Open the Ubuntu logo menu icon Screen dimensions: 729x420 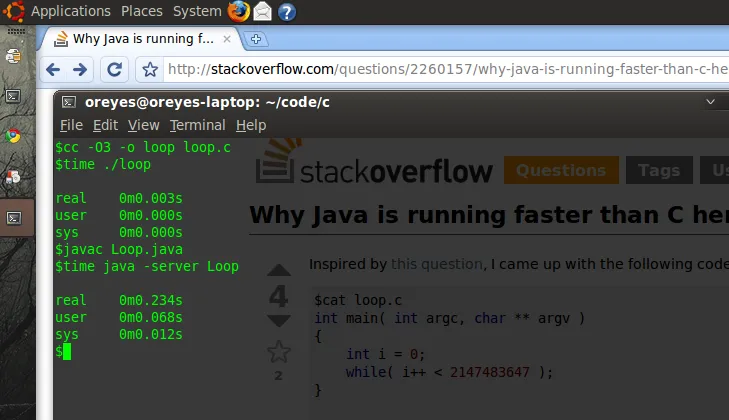tap(13, 11)
